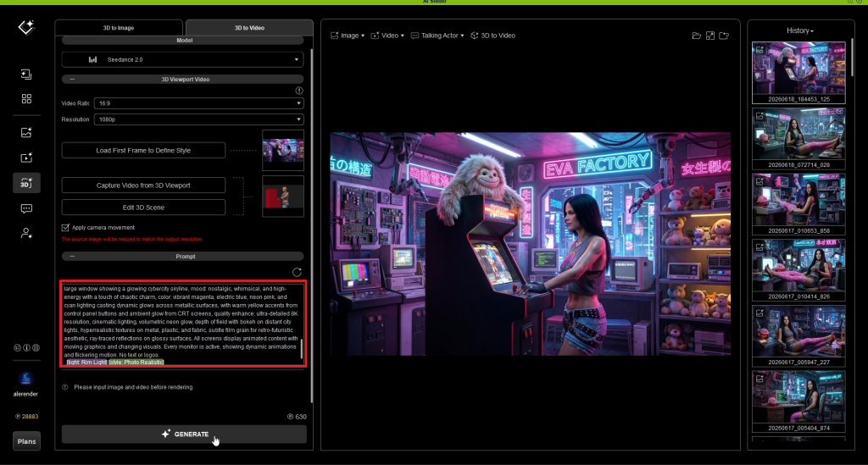Click the left panel vertical scrollbar
Image resolution: width=868 pixels, height=465 pixels.
pyautogui.click(x=311, y=225)
